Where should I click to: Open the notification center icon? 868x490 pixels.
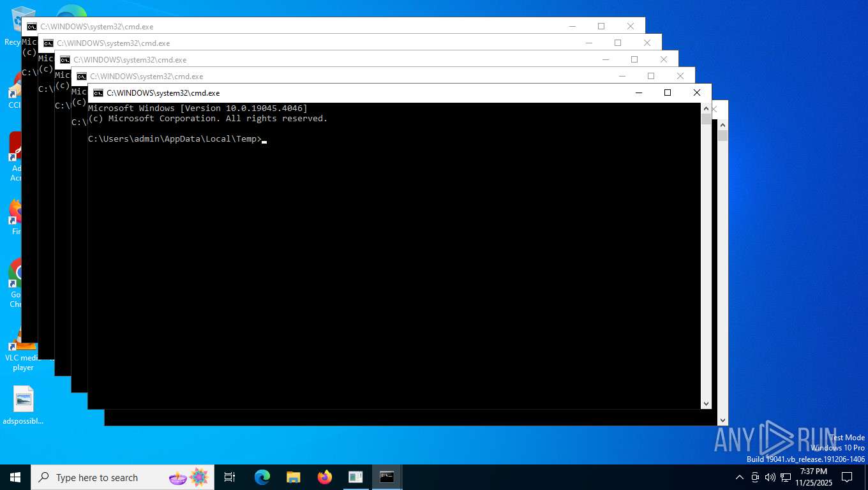point(847,477)
